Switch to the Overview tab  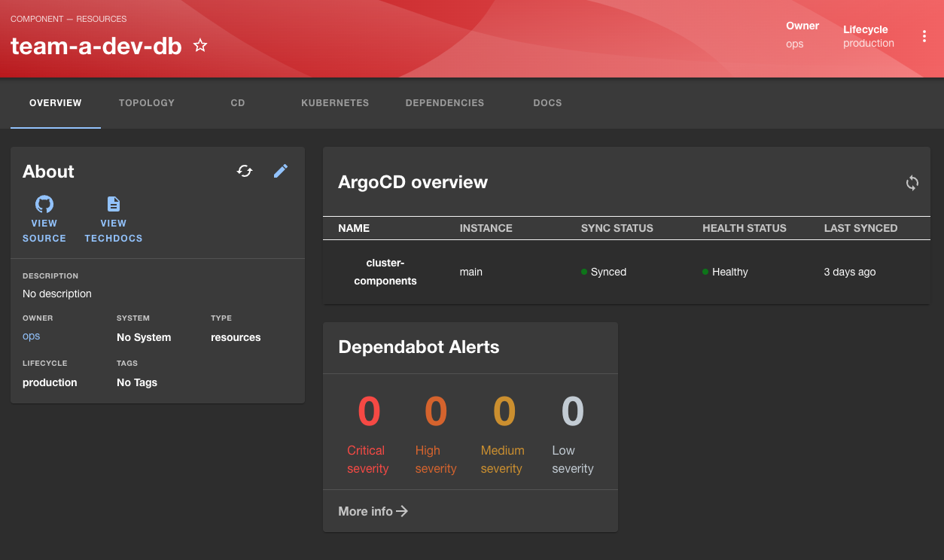56,103
